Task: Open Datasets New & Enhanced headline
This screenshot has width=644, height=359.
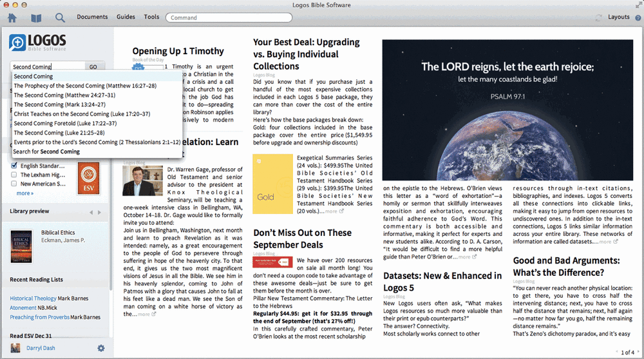Action: tap(442, 282)
